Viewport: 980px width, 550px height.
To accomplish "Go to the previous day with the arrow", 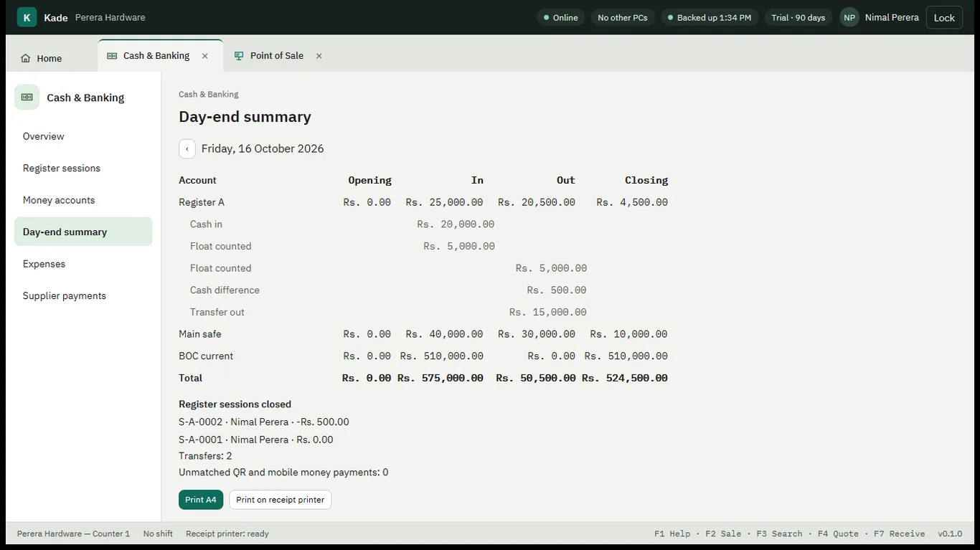I will click(x=187, y=148).
